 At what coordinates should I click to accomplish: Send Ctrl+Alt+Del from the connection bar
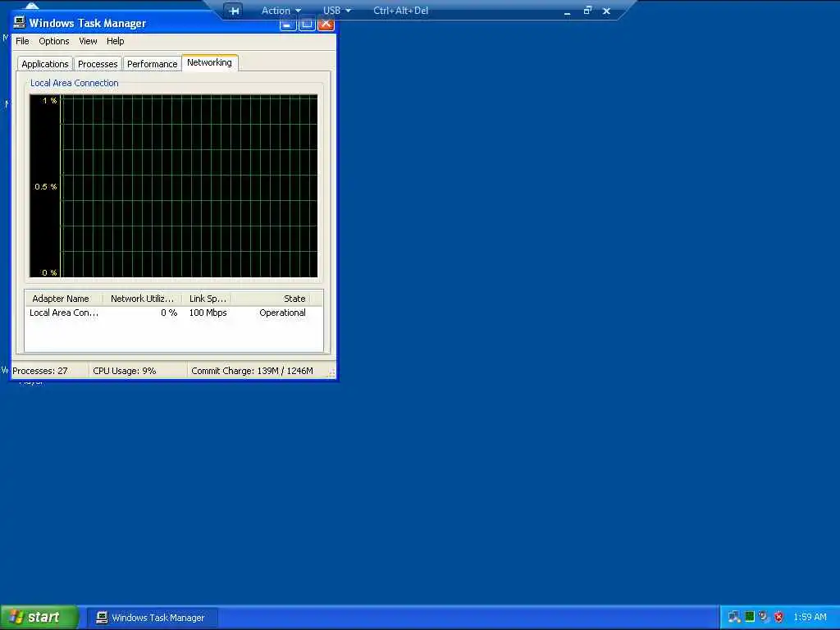pyautogui.click(x=400, y=10)
